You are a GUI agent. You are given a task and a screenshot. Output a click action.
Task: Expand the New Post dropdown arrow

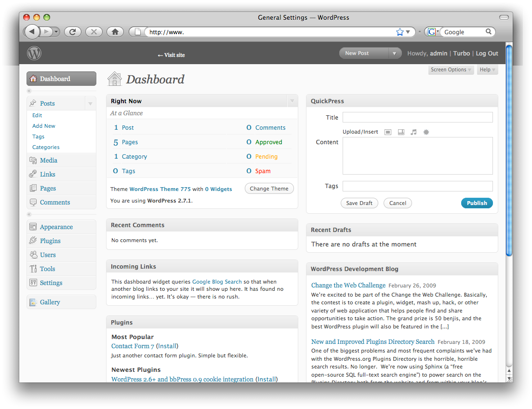pyautogui.click(x=395, y=54)
